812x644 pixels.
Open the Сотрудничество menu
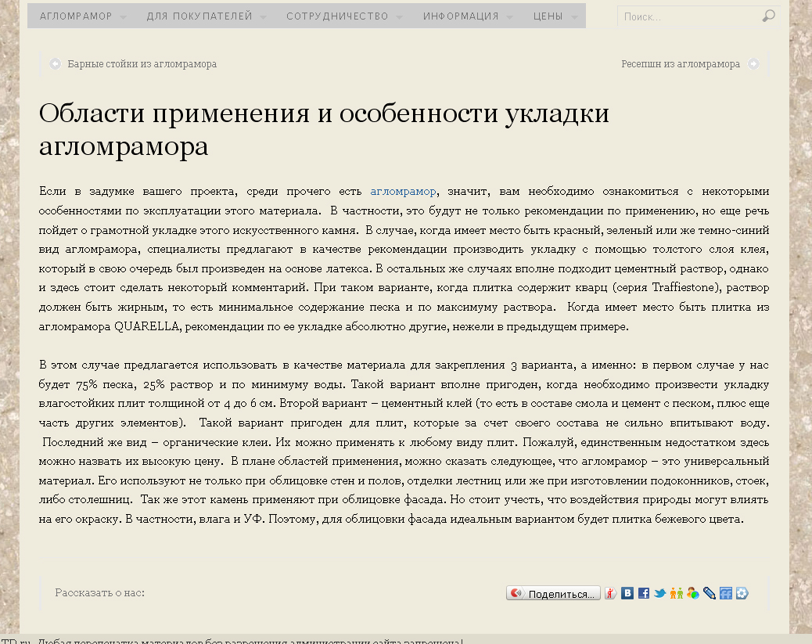(x=337, y=16)
